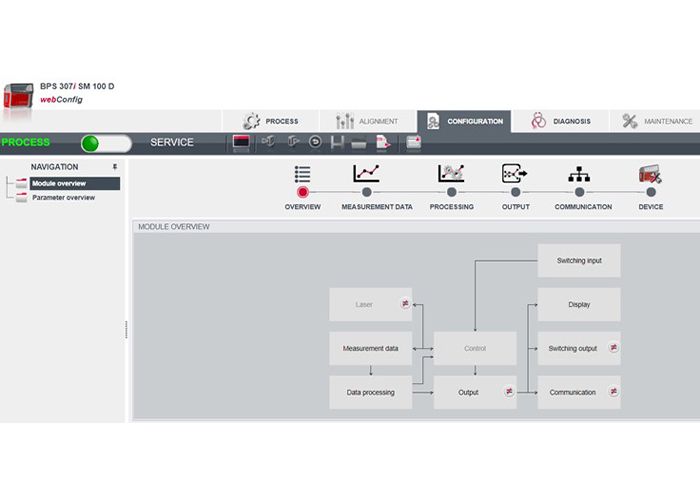Viewport: 700px width, 500px height.
Task: Click the open folder toolbar icon
Action: click(359, 143)
